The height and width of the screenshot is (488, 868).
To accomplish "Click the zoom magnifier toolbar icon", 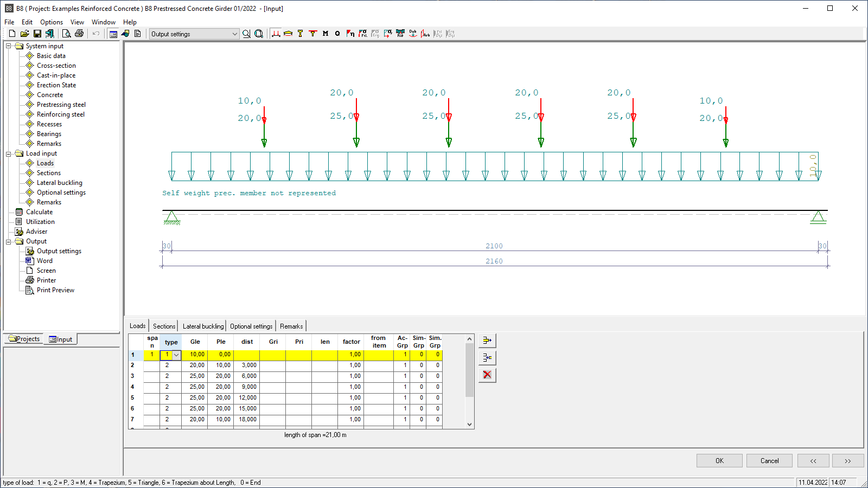I will coord(246,34).
